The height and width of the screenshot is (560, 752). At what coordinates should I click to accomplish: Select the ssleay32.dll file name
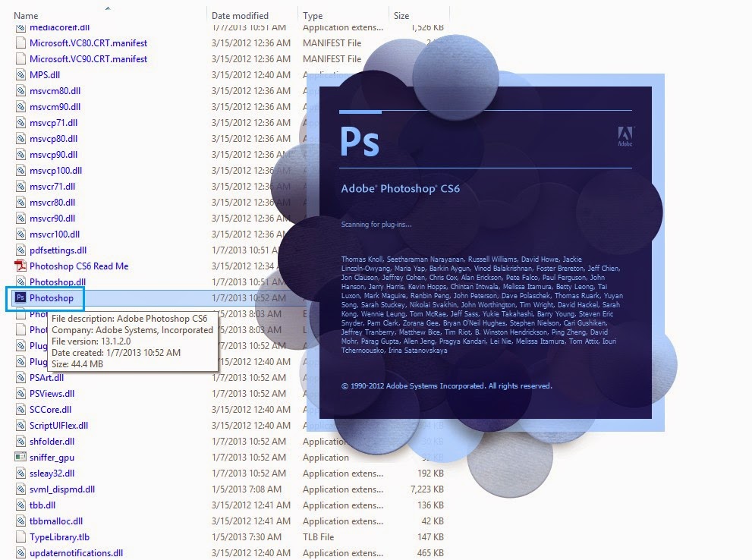[52, 473]
